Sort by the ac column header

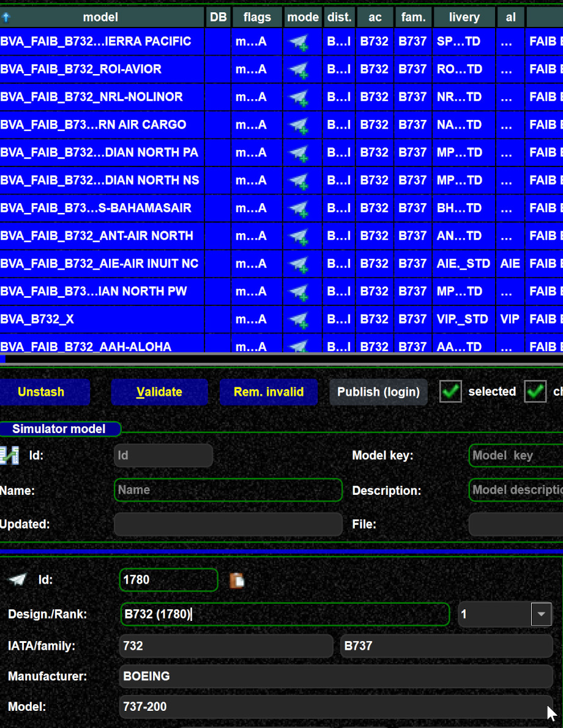375,17
